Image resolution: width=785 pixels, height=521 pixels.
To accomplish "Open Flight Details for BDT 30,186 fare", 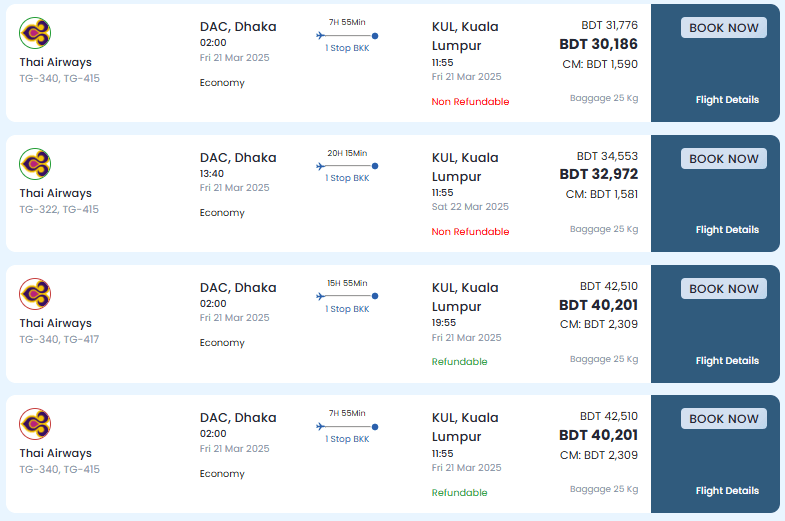I will click(727, 100).
